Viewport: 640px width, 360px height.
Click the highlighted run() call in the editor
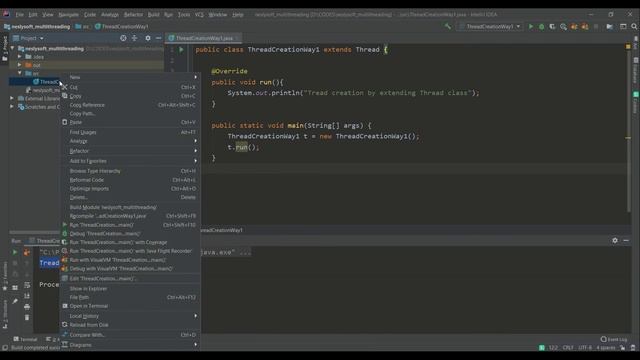click(241, 147)
